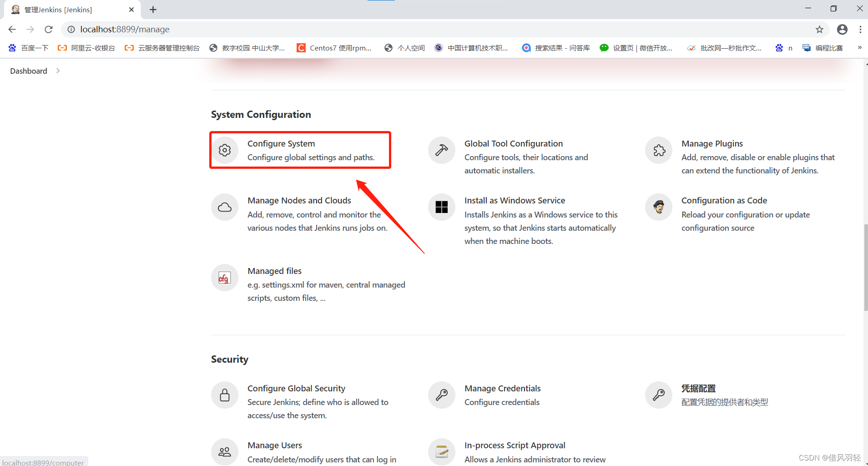Open the Manage Users link
Image resolution: width=868 pixels, height=466 pixels.
pos(275,446)
